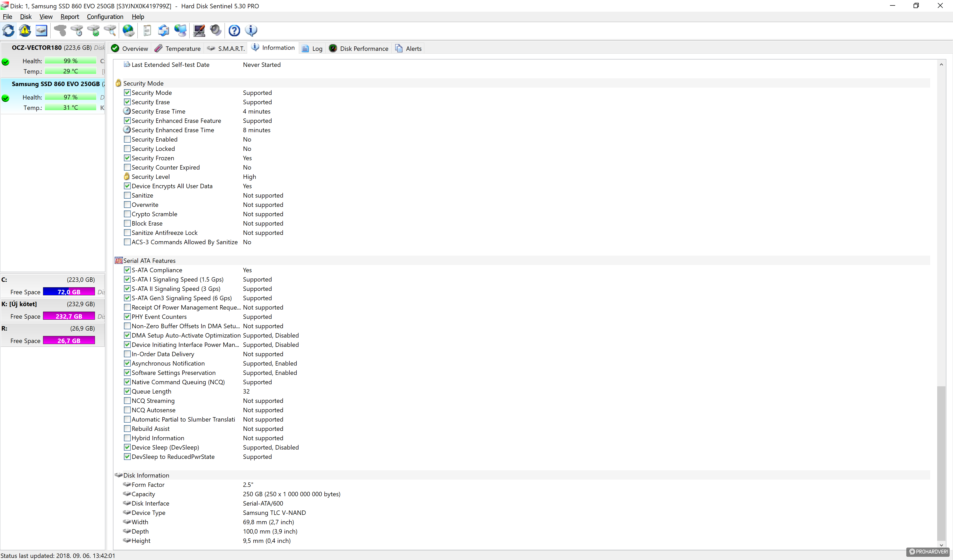The height and width of the screenshot is (560, 953).
Task: Click the 99 % health bar of OCZ-VECTOR180
Action: tap(70, 60)
